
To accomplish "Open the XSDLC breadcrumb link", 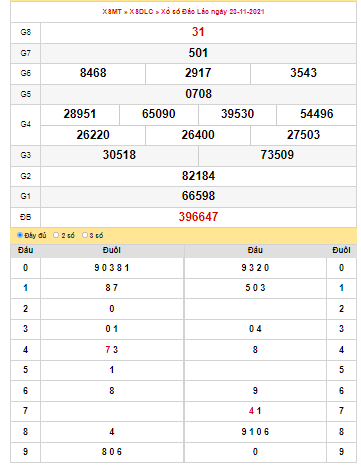I will click(141, 12).
